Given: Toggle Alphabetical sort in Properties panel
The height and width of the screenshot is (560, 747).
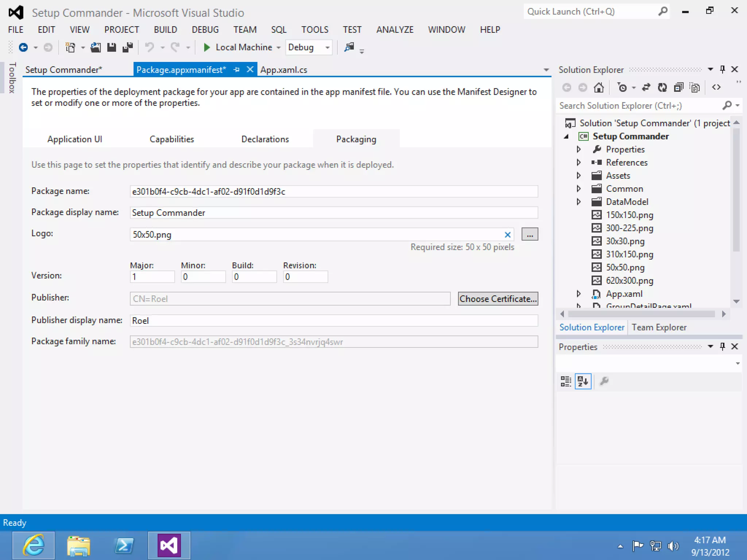Looking at the screenshot, I should 583,381.
